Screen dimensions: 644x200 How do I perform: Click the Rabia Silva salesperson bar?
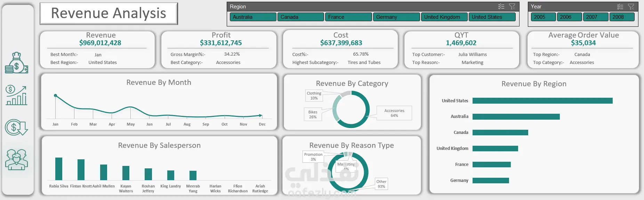click(x=59, y=169)
